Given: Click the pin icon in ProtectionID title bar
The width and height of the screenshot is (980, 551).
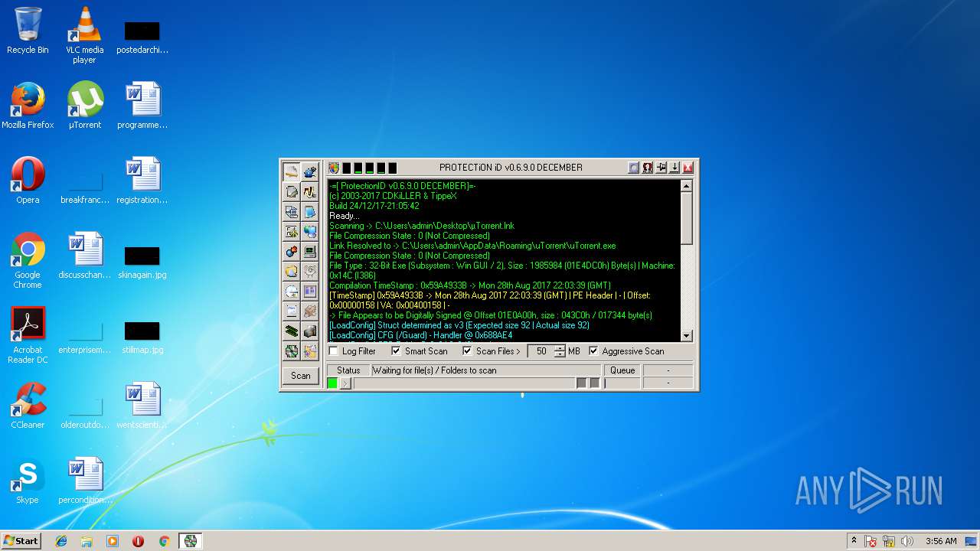Looking at the screenshot, I should [661, 168].
